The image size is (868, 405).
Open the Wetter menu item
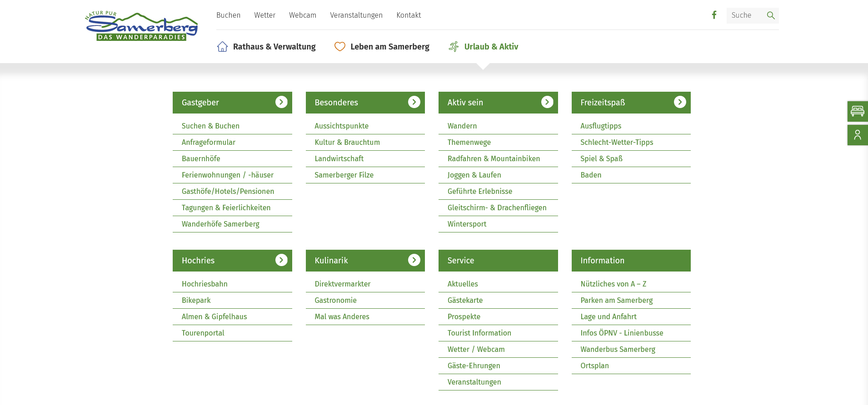click(x=264, y=15)
